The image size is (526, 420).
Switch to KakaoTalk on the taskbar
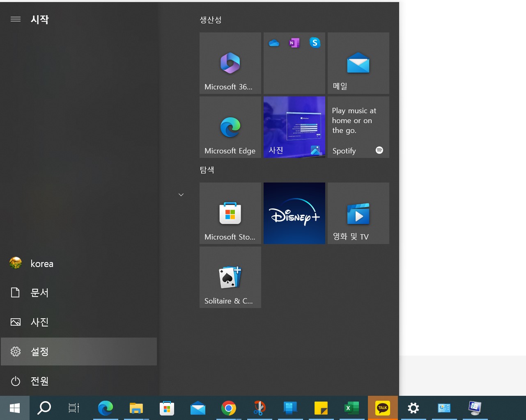pos(383,408)
